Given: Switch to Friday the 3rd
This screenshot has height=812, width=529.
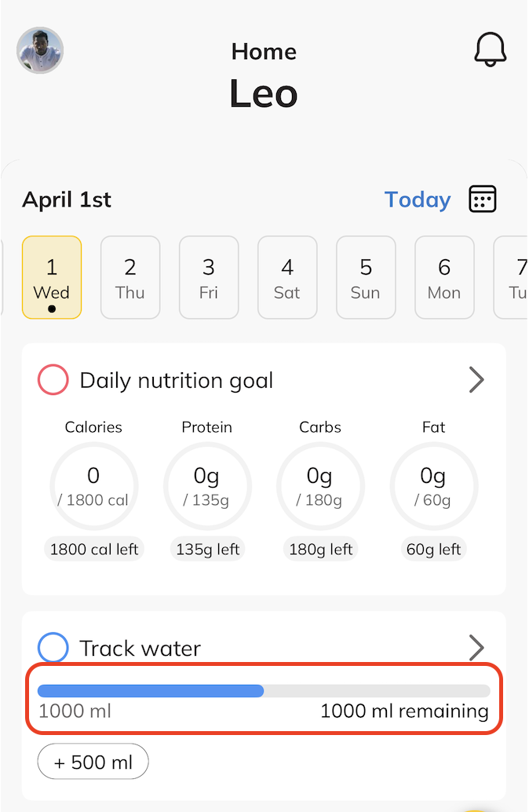Looking at the screenshot, I should tap(209, 277).
